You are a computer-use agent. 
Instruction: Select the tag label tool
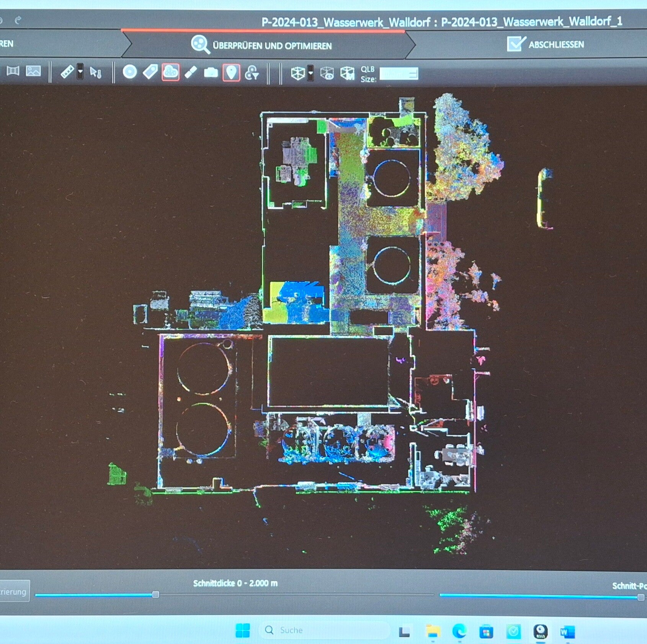pos(150,72)
